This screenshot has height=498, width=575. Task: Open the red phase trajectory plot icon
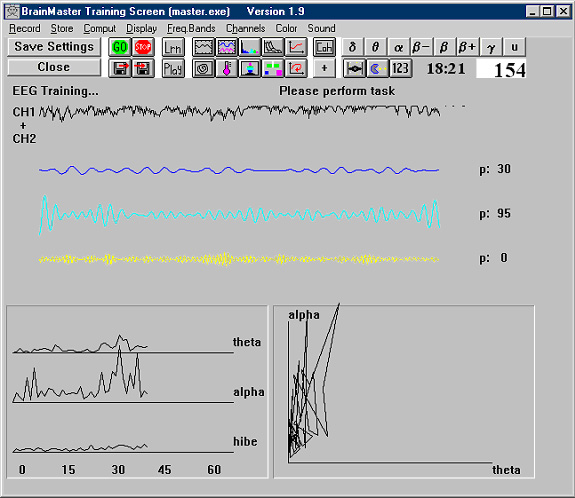[296, 68]
